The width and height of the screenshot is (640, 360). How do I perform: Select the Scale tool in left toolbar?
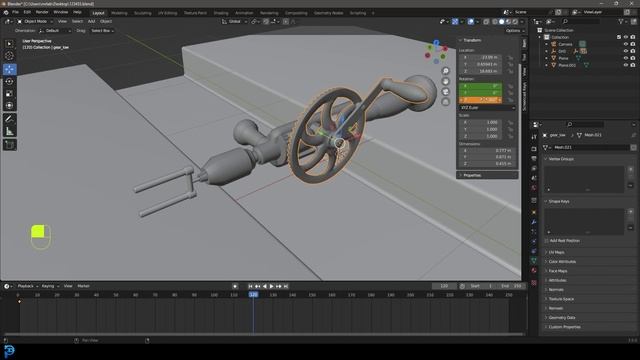(x=9, y=93)
